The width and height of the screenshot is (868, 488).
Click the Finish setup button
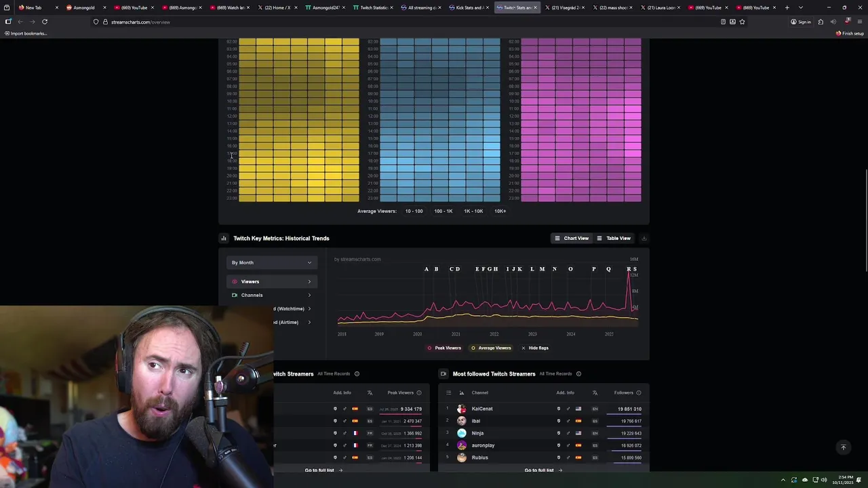coord(850,33)
